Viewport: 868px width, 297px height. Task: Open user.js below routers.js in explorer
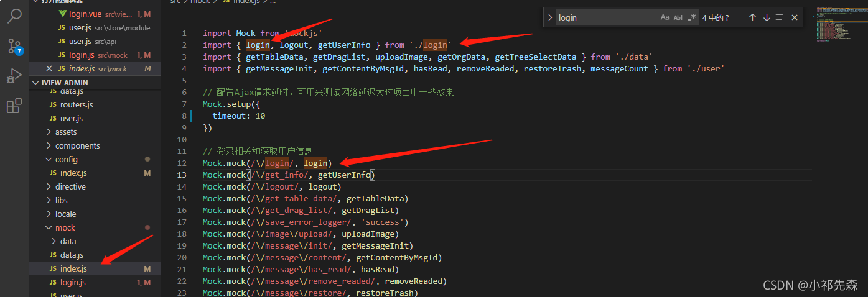click(95, 118)
